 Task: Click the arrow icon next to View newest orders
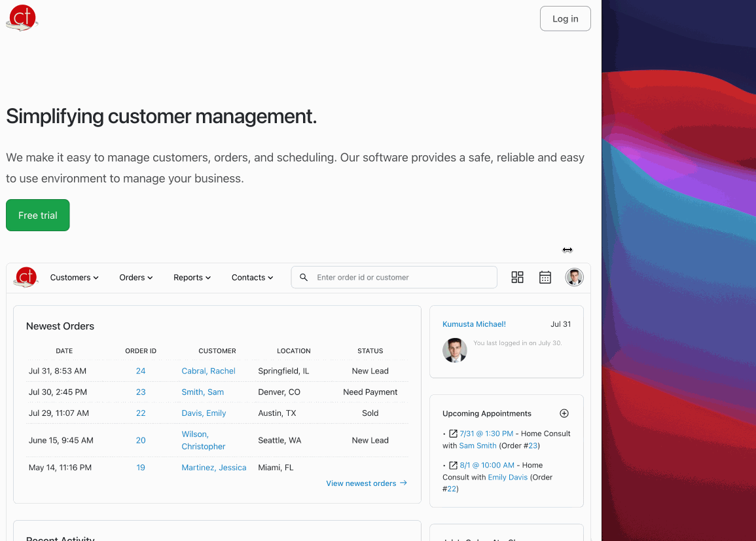tap(405, 483)
